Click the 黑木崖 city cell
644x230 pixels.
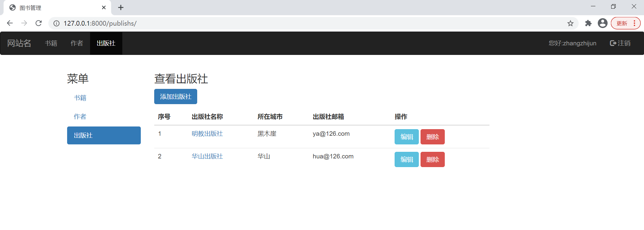tap(267, 134)
